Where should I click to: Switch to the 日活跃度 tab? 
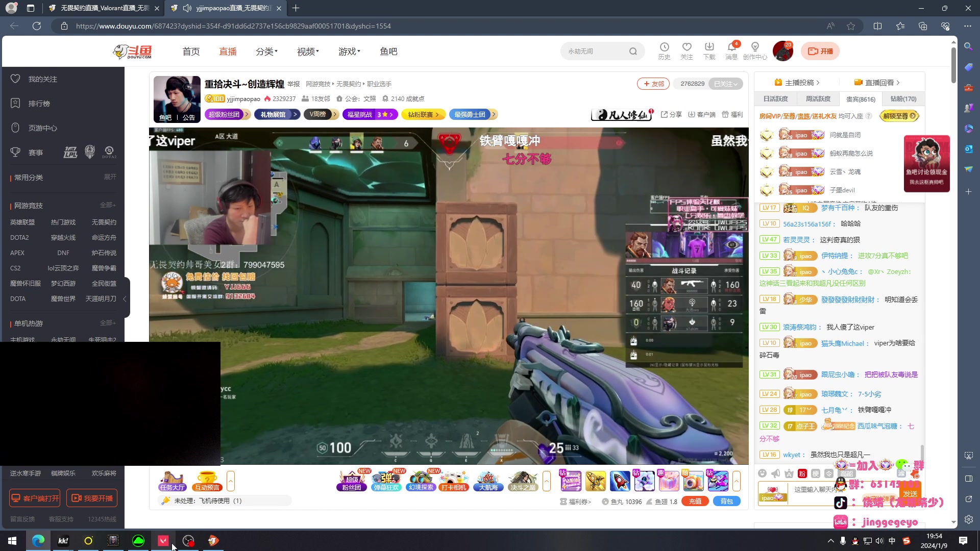[x=776, y=99]
